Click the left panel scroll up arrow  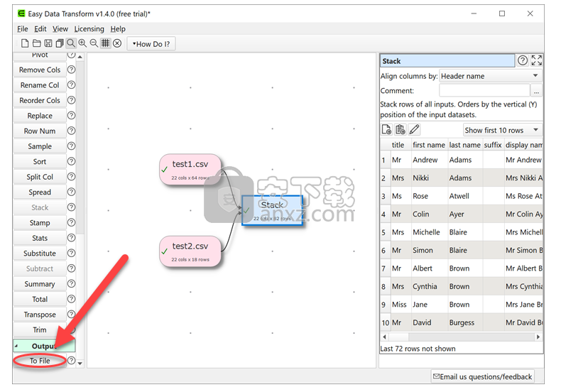pos(80,57)
